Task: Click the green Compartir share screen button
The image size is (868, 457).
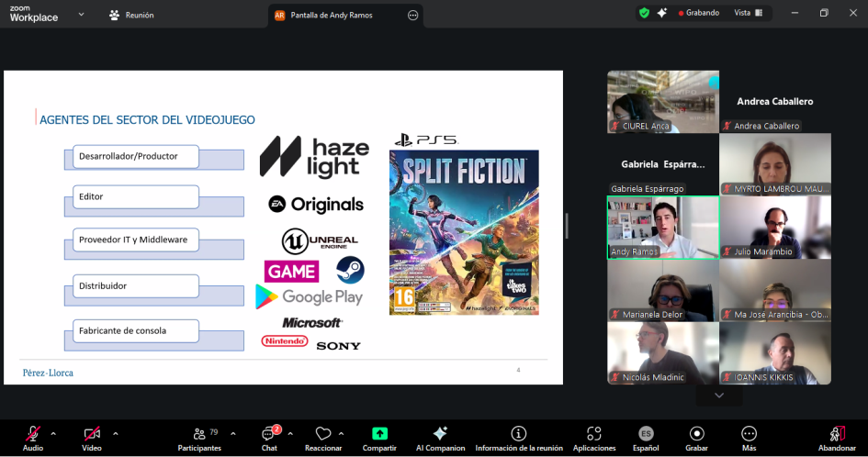Action: coord(379,439)
